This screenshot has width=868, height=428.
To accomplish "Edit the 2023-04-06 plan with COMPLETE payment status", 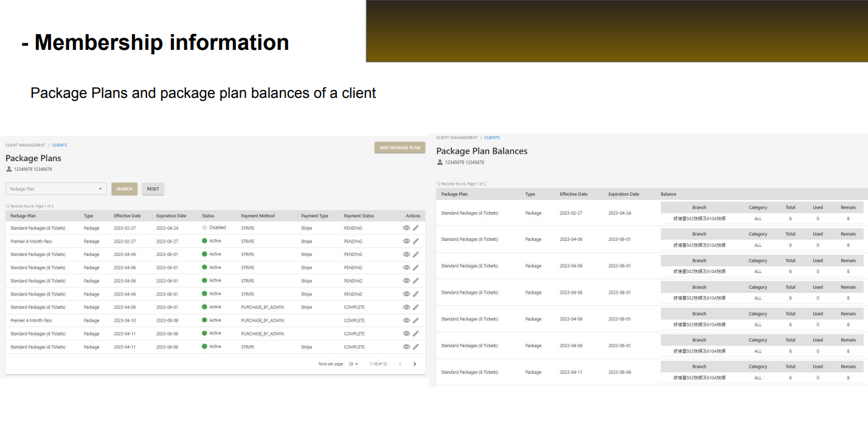I will 416,307.
